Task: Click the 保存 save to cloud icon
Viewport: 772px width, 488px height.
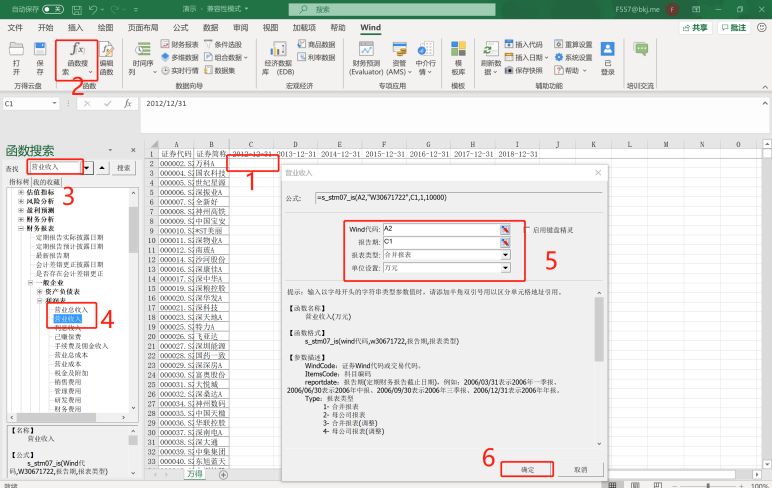Action: (40, 59)
